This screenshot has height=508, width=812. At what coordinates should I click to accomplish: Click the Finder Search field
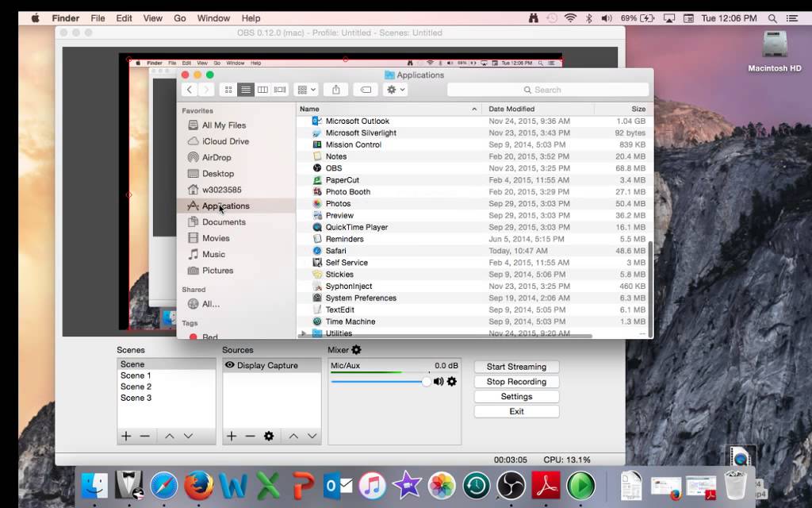tap(548, 90)
